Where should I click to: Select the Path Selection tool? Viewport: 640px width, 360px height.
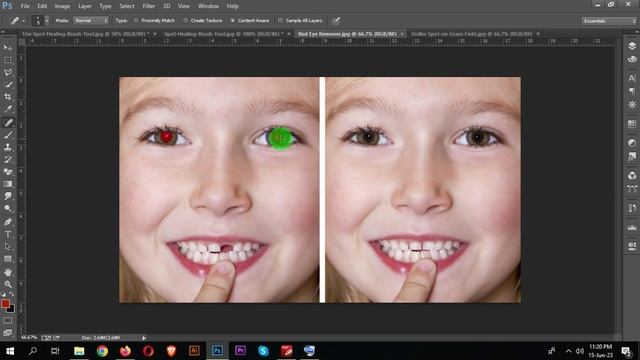(8, 247)
